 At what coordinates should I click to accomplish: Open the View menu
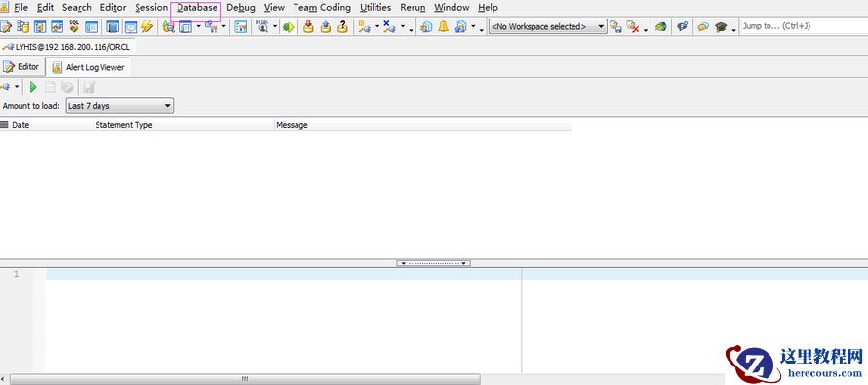click(x=274, y=7)
